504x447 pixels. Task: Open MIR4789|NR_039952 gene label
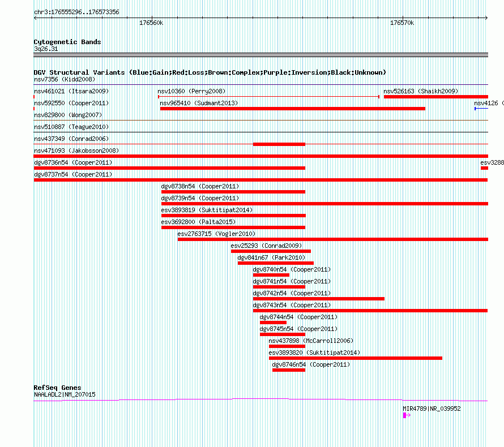[x=432, y=409]
